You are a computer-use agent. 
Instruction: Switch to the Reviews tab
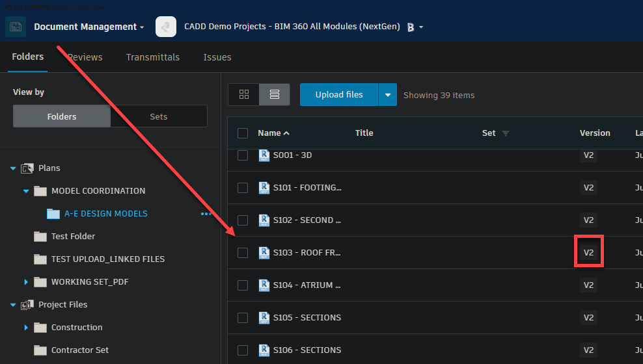point(85,57)
